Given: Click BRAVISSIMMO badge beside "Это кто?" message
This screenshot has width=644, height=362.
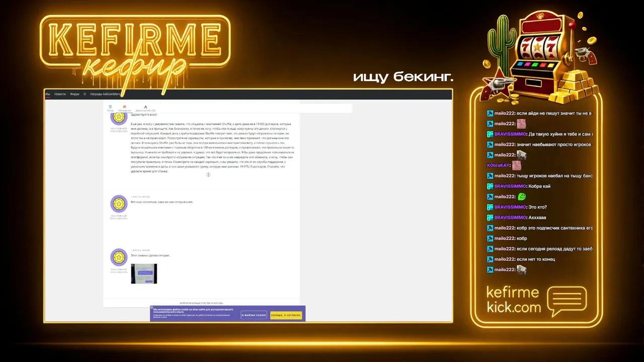Looking at the screenshot, I should click(x=490, y=207).
